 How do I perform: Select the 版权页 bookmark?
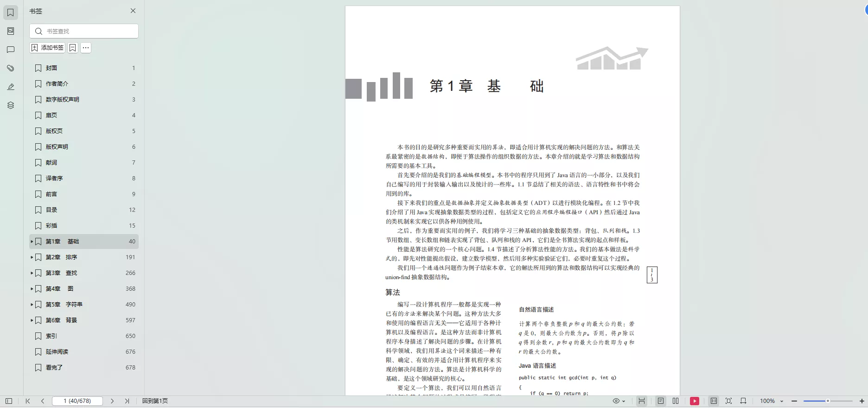[x=84, y=131]
